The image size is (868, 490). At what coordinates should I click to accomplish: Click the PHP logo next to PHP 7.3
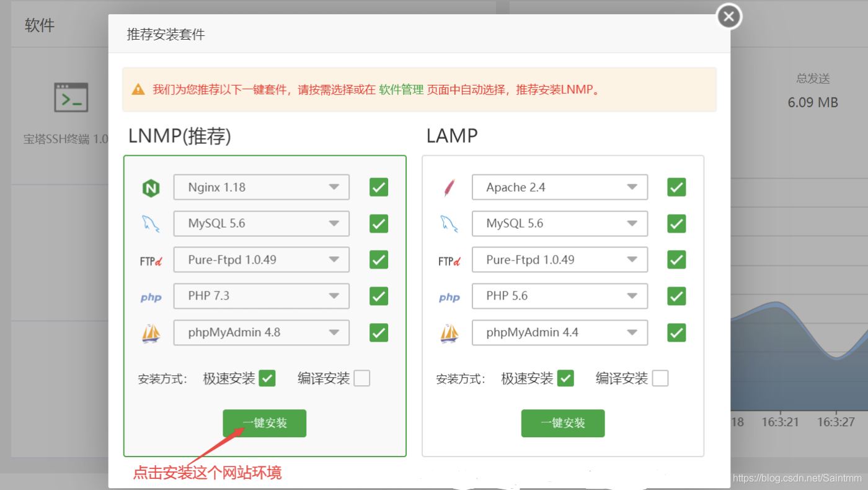(151, 297)
